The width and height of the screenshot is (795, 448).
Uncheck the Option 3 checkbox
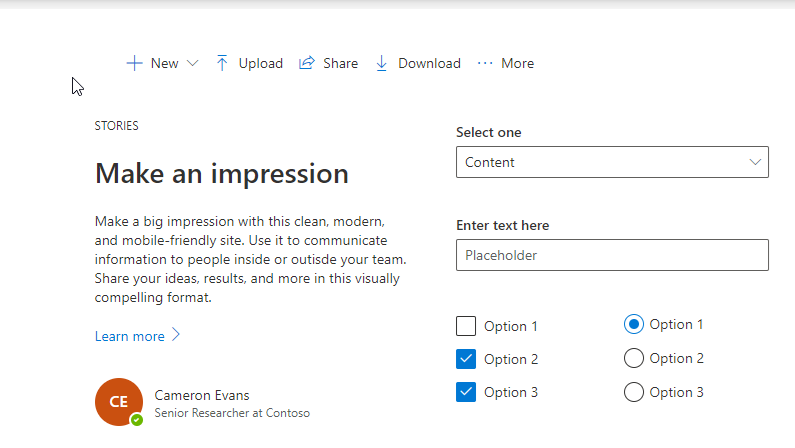point(466,392)
